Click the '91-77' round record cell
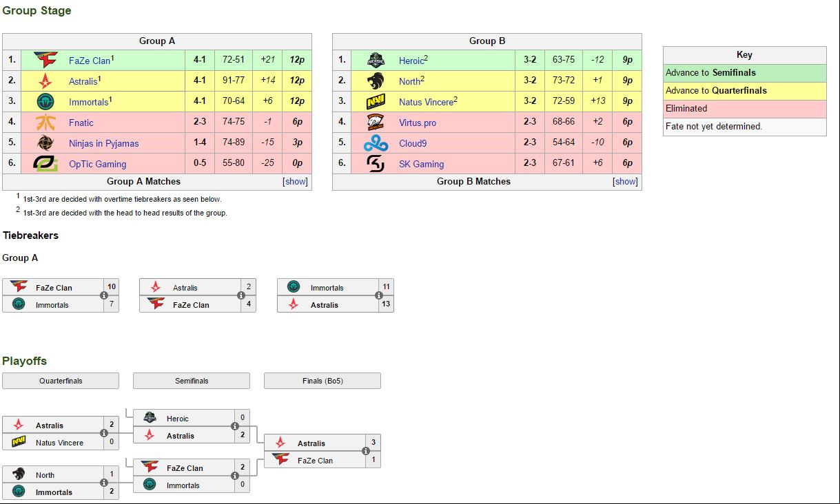Screen dimensions: 840x504 click(234, 81)
